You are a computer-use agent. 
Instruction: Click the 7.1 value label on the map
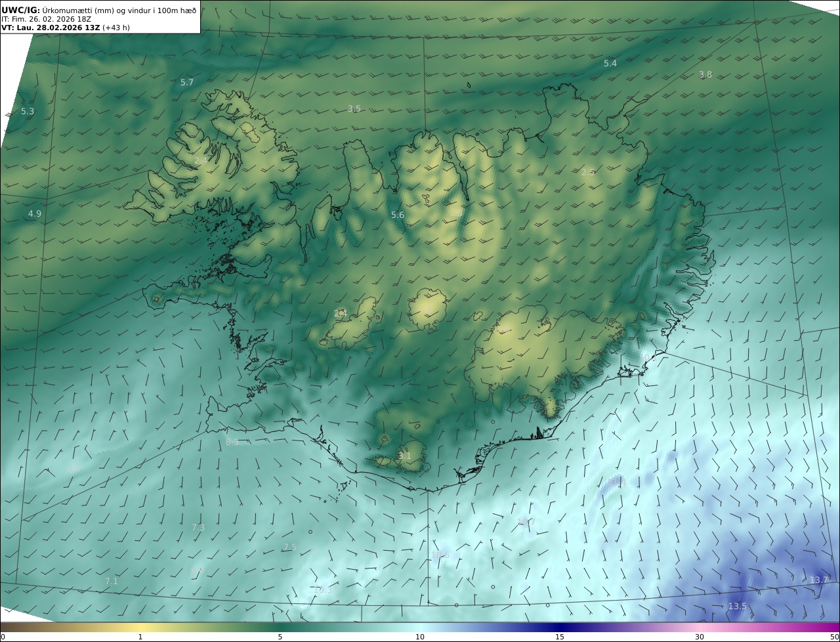click(x=112, y=582)
